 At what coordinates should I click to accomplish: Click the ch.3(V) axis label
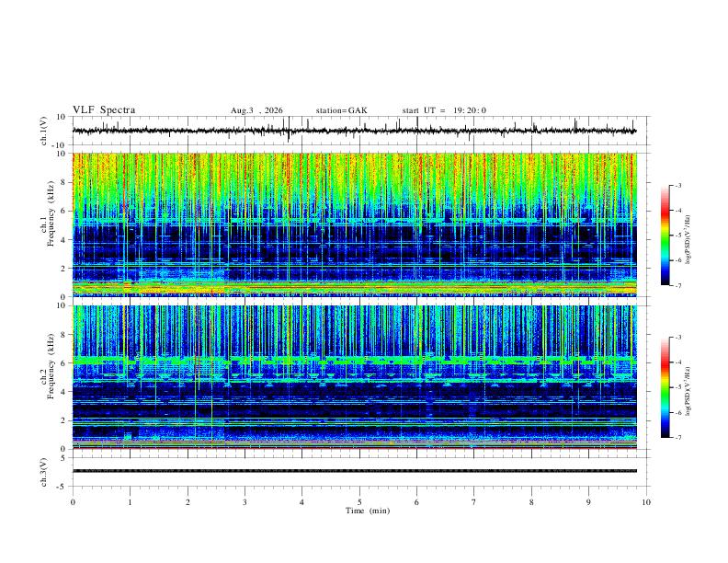(44, 472)
